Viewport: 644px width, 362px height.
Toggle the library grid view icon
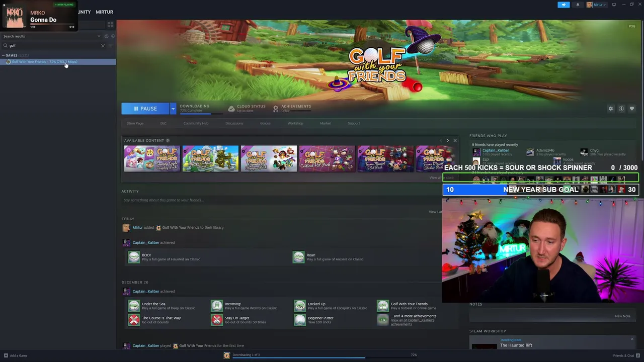click(110, 24)
